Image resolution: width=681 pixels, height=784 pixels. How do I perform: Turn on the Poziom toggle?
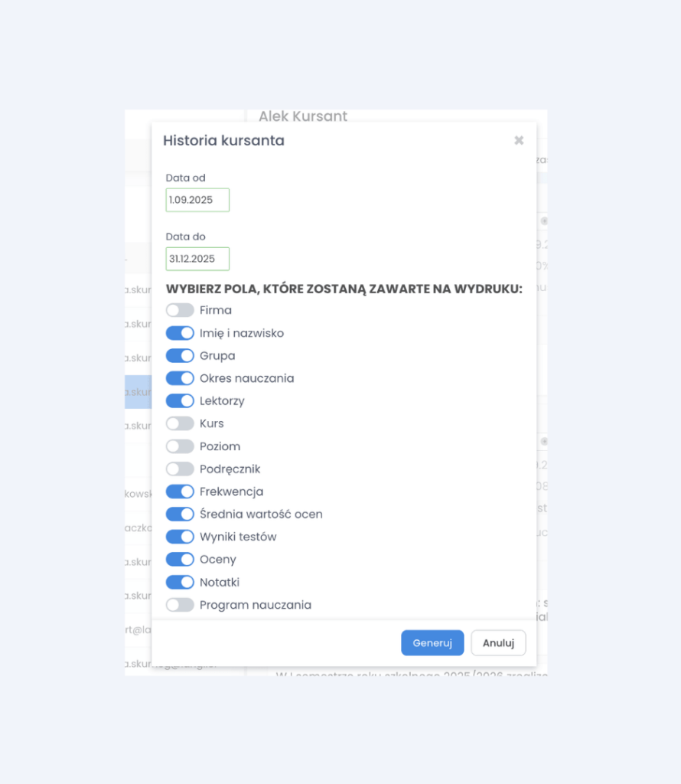(180, 446)
